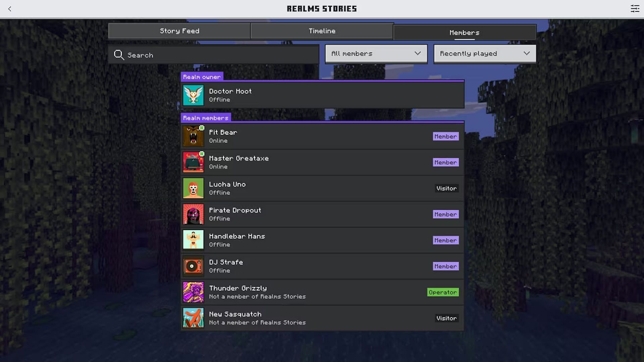Click Master Greataxe member avatar icon

[x=193, y=162]
